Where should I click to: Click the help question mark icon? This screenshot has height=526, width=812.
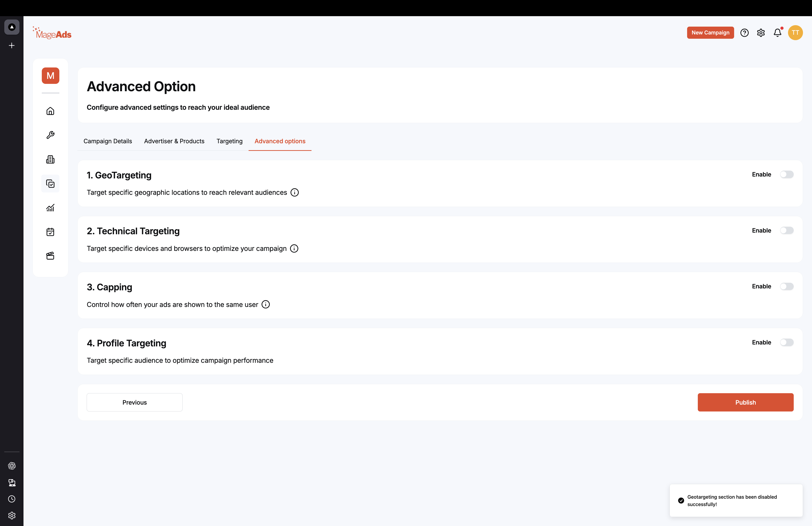click(x=744, y=33)
